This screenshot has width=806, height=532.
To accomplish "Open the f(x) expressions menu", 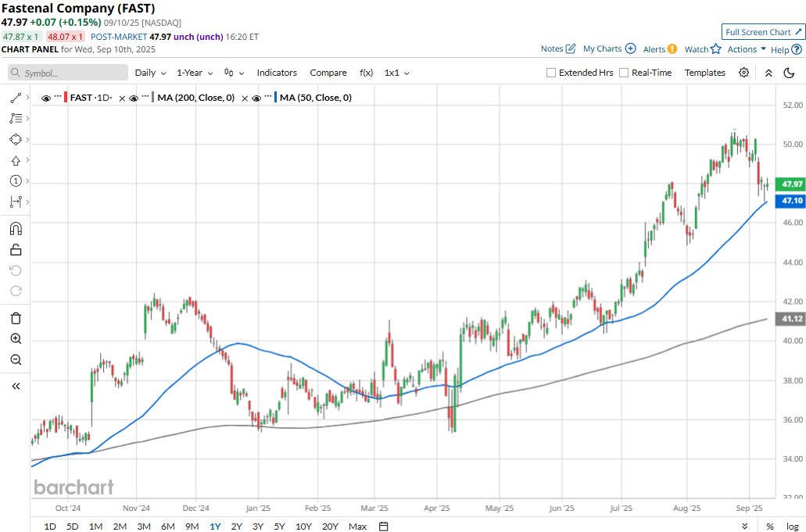I will [366, 73].
